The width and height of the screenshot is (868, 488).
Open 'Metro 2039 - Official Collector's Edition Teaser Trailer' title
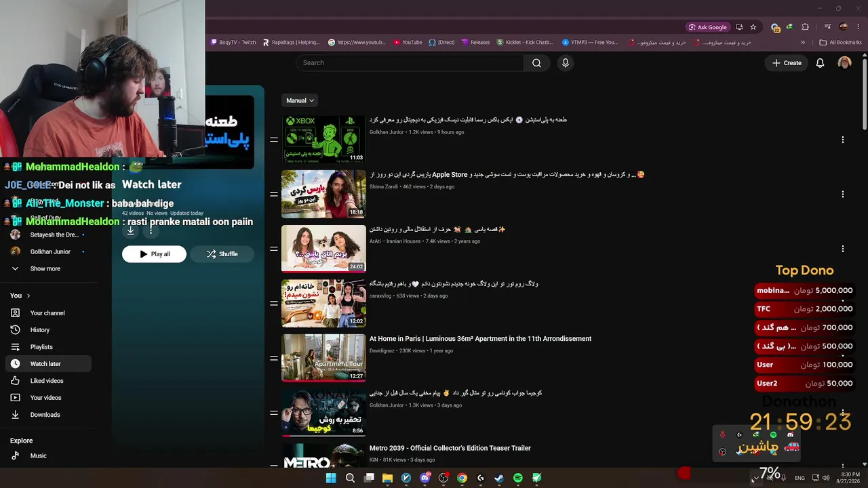[x=450, y=448]
